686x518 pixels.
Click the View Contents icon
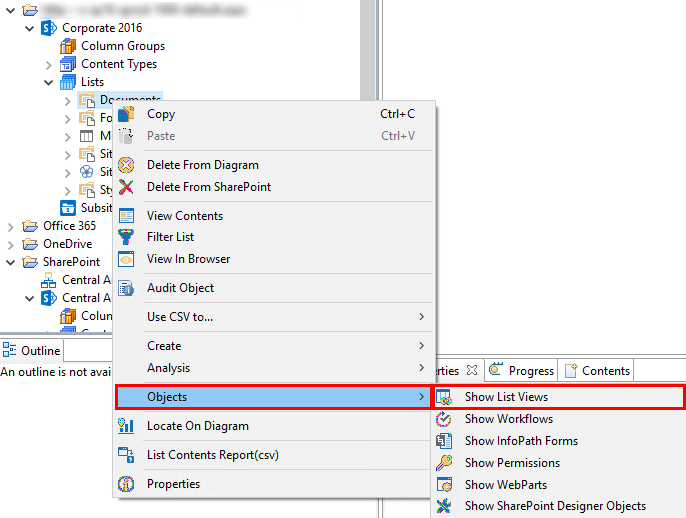click(126, 216)
